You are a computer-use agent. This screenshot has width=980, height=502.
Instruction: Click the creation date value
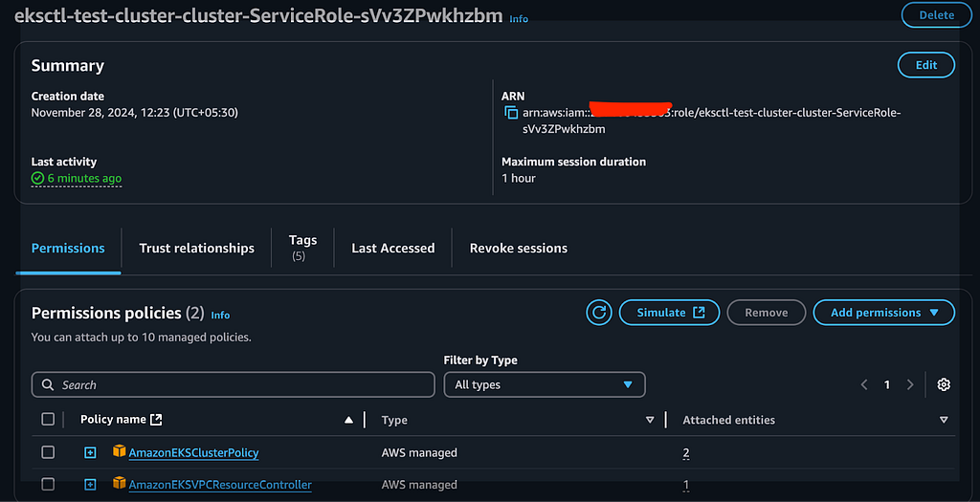[134, 113]
